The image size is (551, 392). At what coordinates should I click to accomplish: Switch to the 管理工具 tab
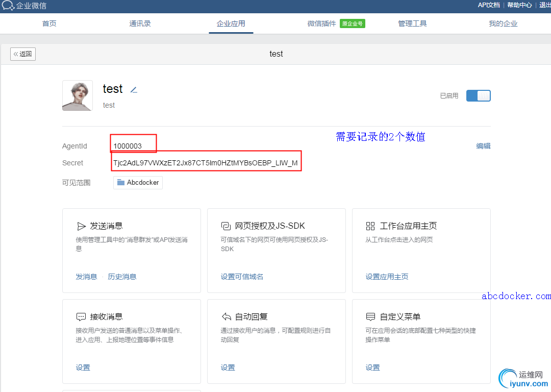click(412, 23)
